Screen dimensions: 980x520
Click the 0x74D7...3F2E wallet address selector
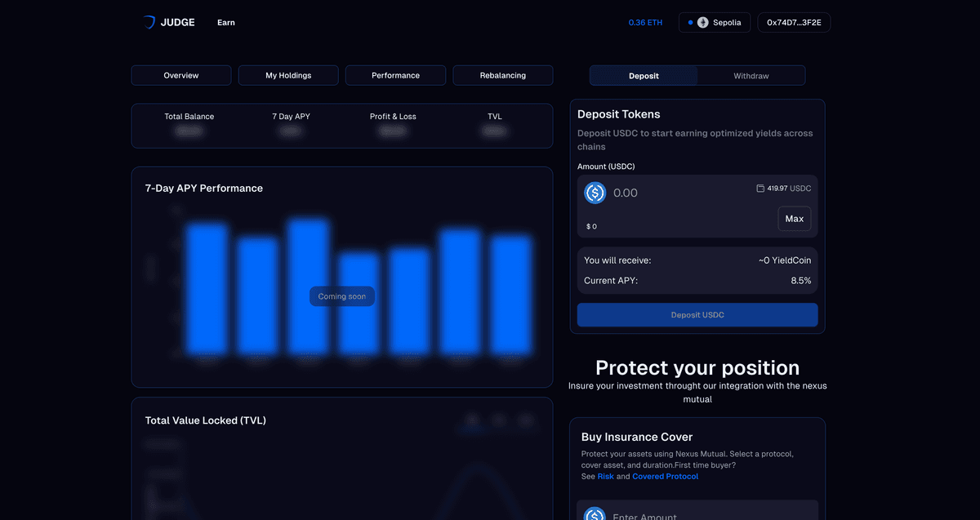click(793, 22)
